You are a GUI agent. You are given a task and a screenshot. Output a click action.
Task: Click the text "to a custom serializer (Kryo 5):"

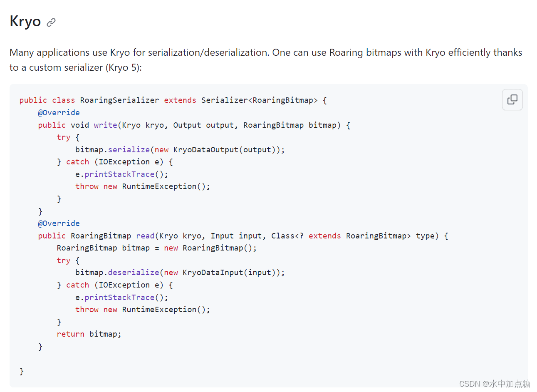click(x=76, y=67)
